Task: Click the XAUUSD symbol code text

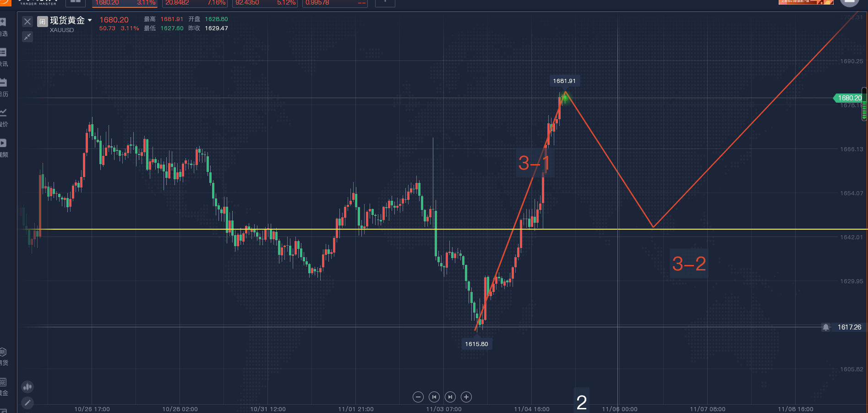Action: click(x=62, y=30)
